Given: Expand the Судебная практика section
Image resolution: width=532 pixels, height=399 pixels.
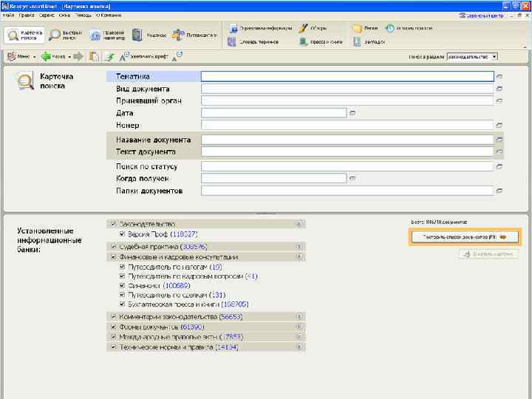Looking at the screenshot, I should pos(299,246).
